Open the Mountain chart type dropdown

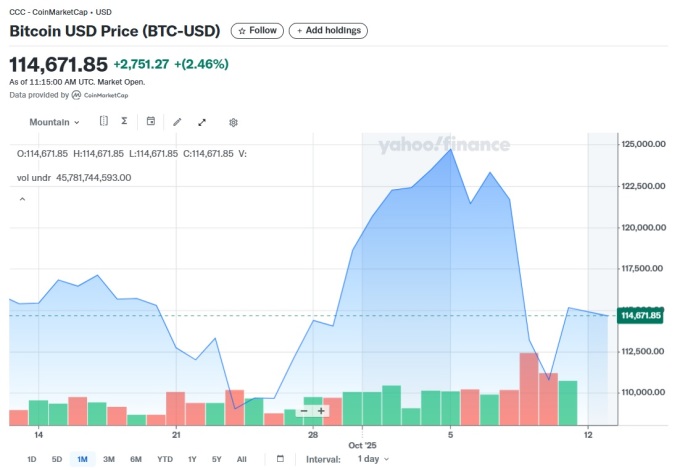(x=54, y=122)
